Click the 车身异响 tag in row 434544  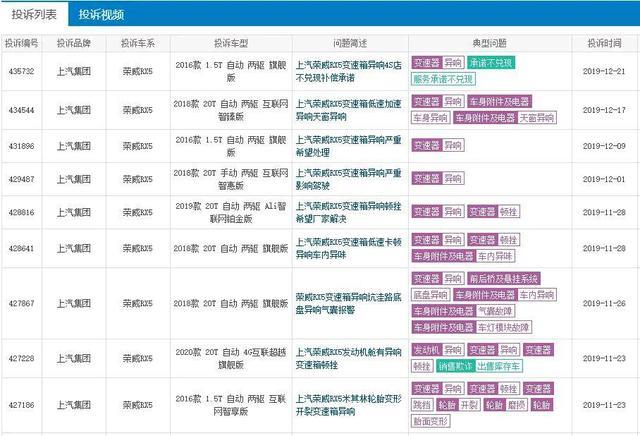[x=430, y=118]
